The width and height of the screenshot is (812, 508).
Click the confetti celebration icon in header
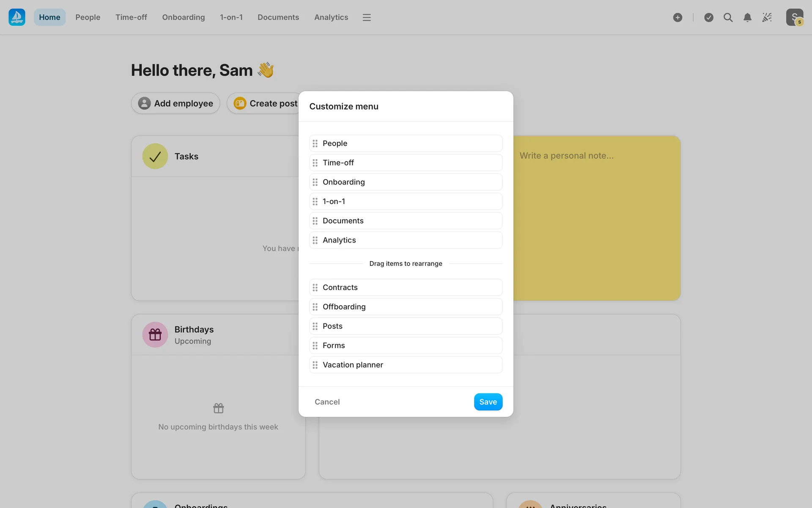tap(767, 17)
